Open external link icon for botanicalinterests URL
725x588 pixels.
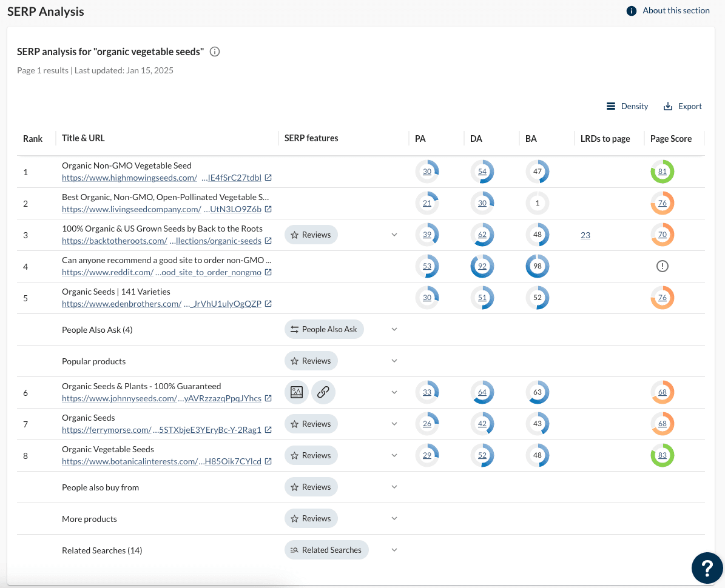click(x=268, y=462)
